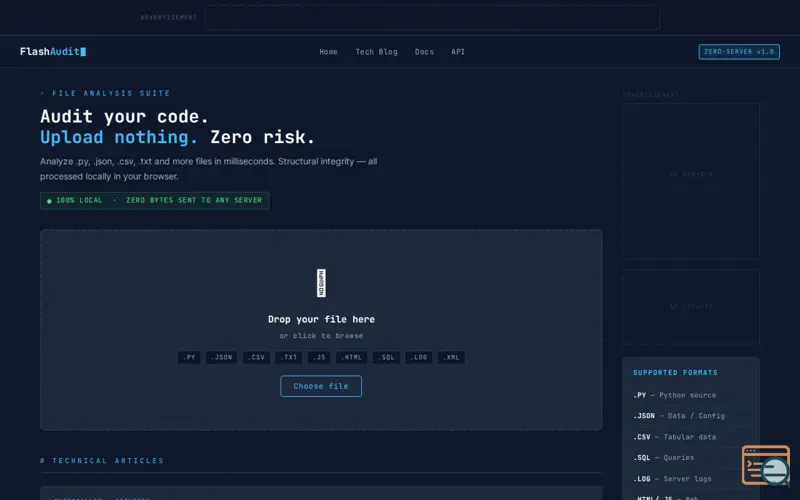
Task: Select the .HTML format chip
Action: pyautogui.click(x=351, y=357)
